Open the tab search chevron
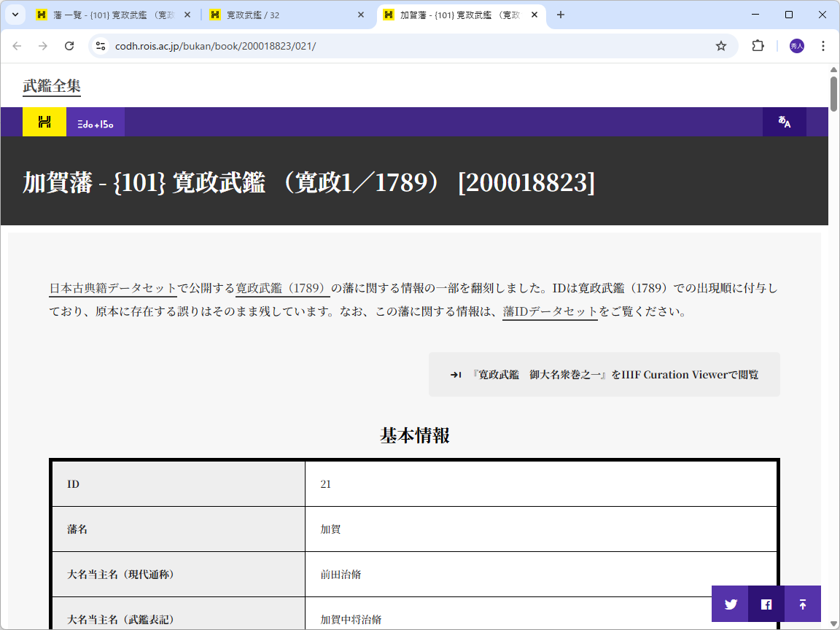Viewport: 840px width, 630px height. 15,14
